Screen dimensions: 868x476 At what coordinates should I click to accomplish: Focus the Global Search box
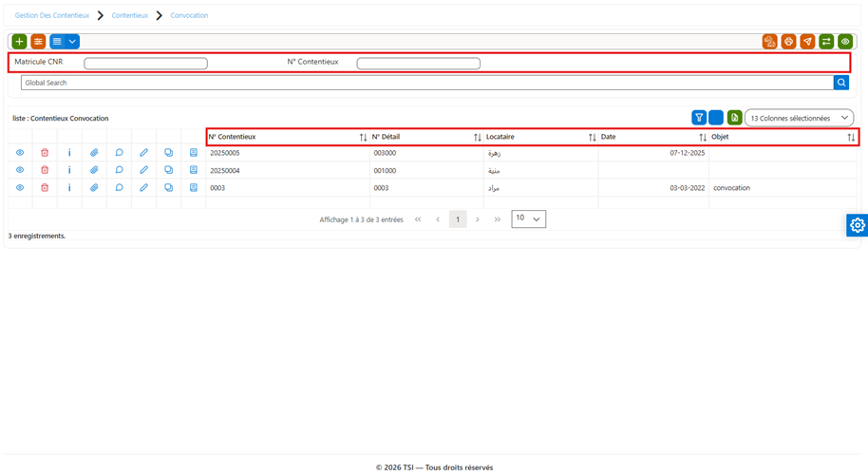coord(427,83)
